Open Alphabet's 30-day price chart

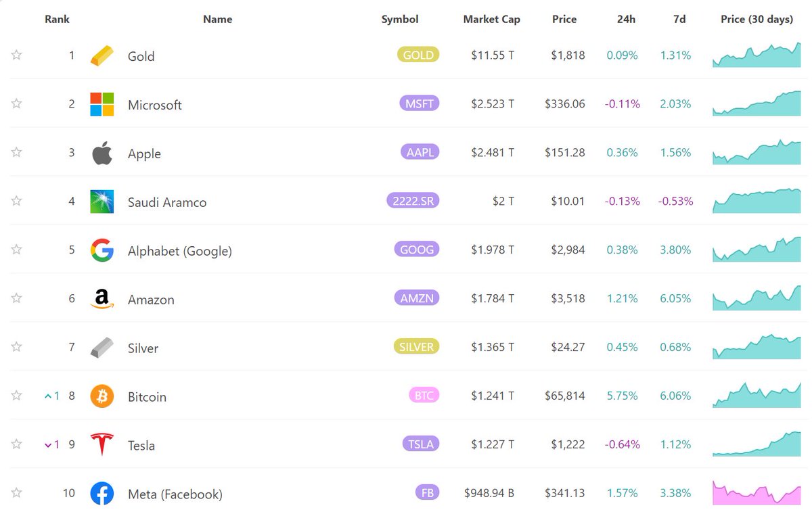click(757, 250)
